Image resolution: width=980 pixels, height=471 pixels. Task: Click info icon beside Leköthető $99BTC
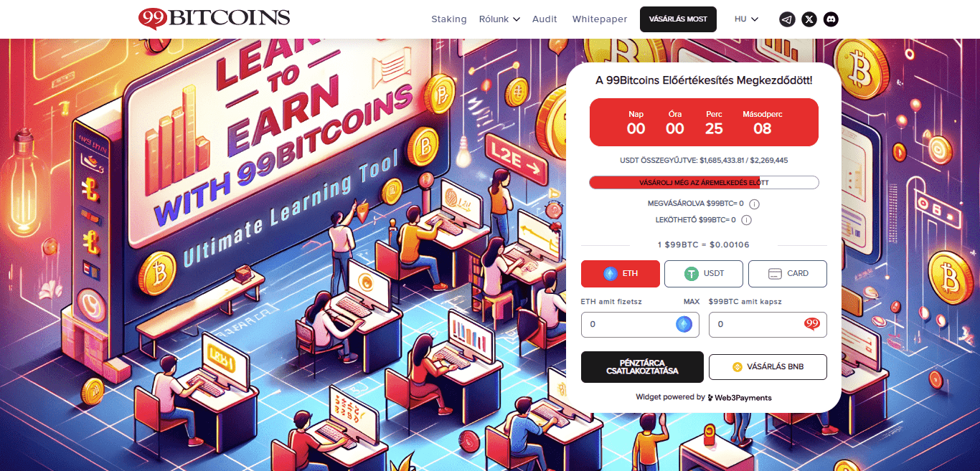(x=746, y=220)
